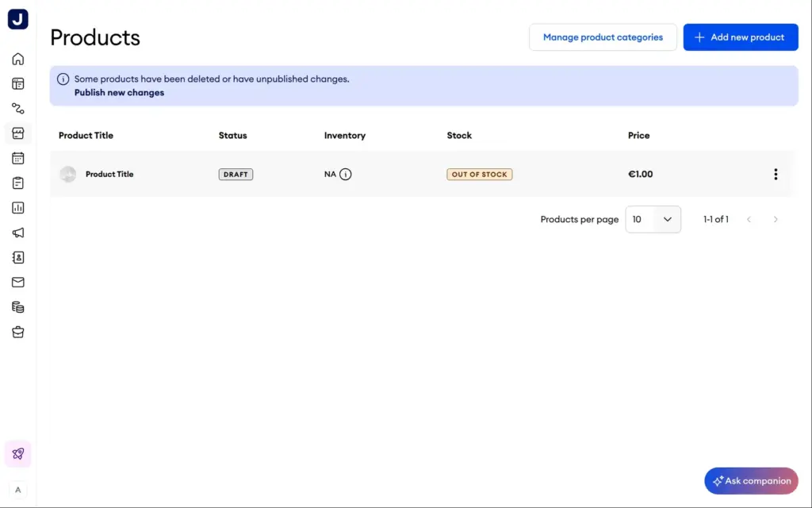Click the Inventory column header
Image resolution: width=812 pixels, height=508 pixels.
point(345,136)
